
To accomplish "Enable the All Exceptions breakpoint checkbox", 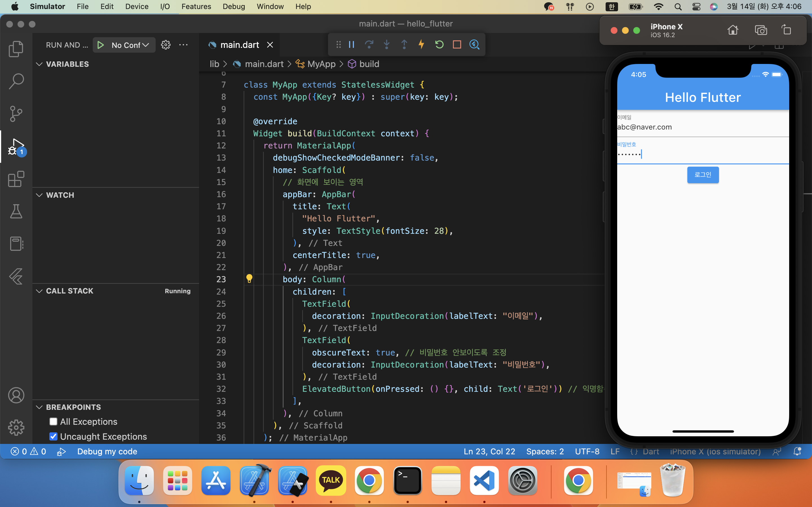I will click(x=53, y=421).
